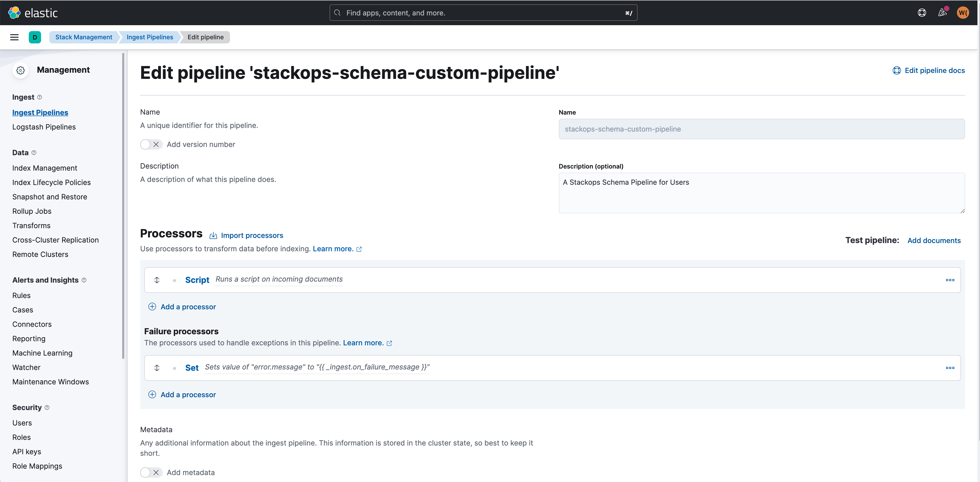This screenshot has height=482, width=980.
Task: Click the help icon next to Data heading
Action: coord(34,153)
